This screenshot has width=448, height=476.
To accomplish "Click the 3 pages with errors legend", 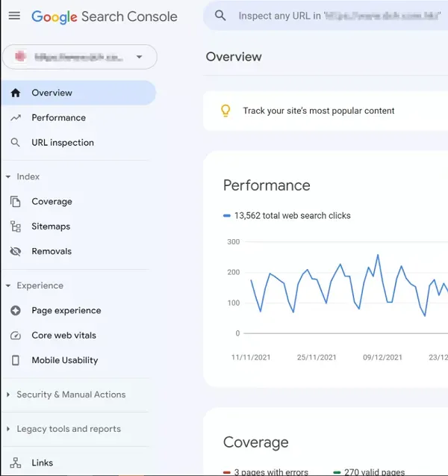I will tap(266, 472).
